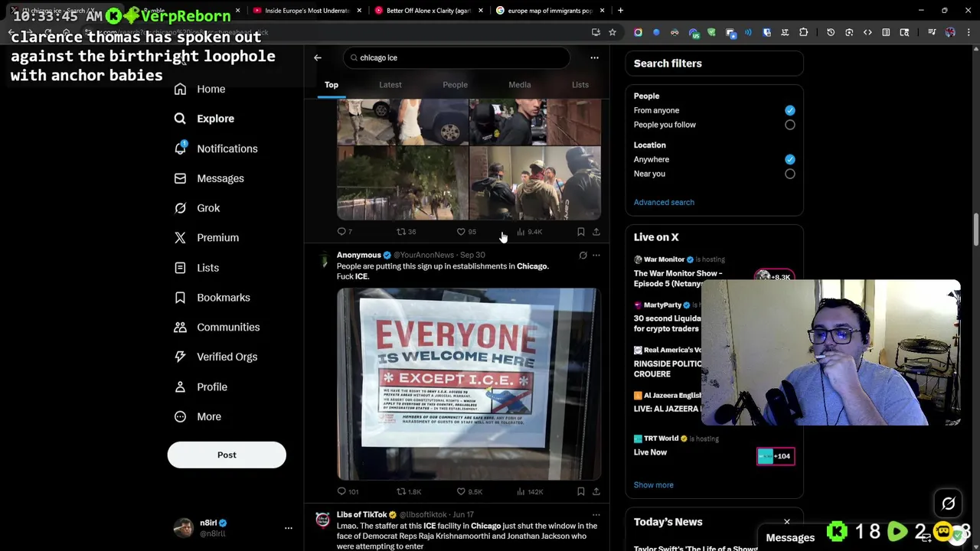Viewport: 980px width, 551px height.
Task: Bookmark the Anonymous sign post
Action: 581,491
